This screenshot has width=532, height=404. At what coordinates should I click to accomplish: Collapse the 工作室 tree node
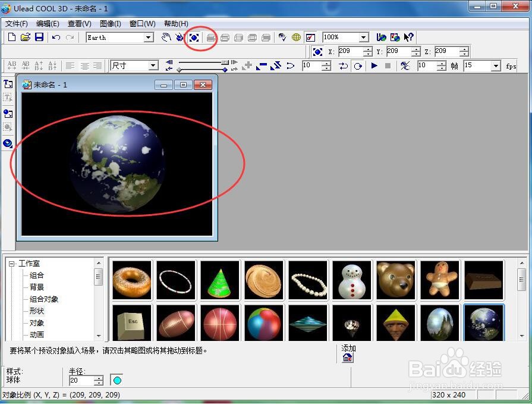(x=11, y=264)
